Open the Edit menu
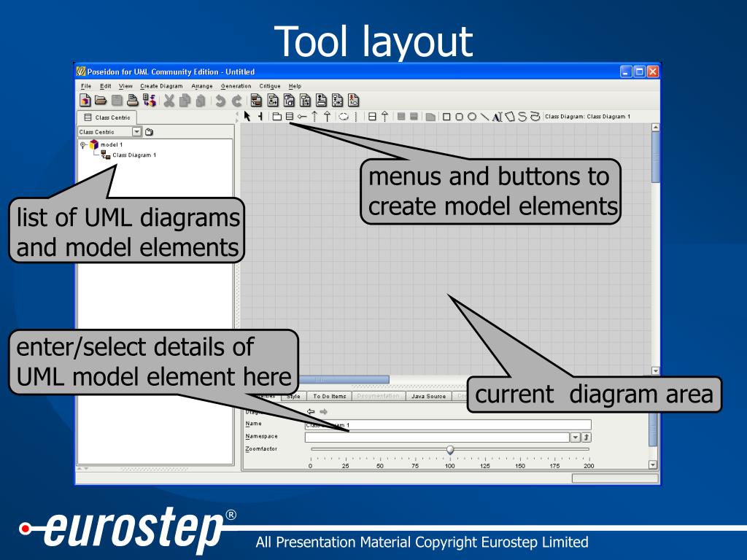747x560 pixels. coord(105,86)
